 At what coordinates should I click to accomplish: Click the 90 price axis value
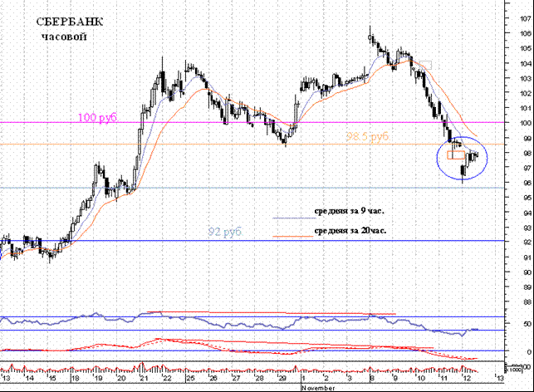[x=527, y=272]
